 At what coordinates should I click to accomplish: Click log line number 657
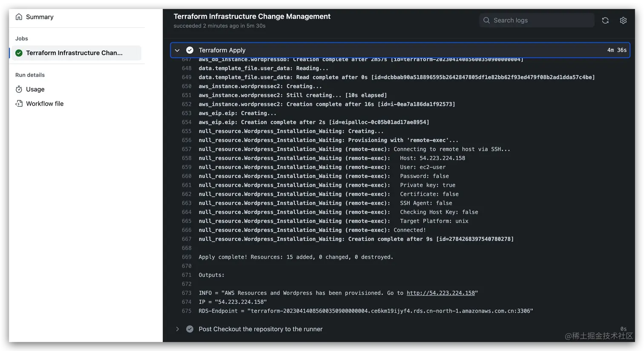coord(187,149)
